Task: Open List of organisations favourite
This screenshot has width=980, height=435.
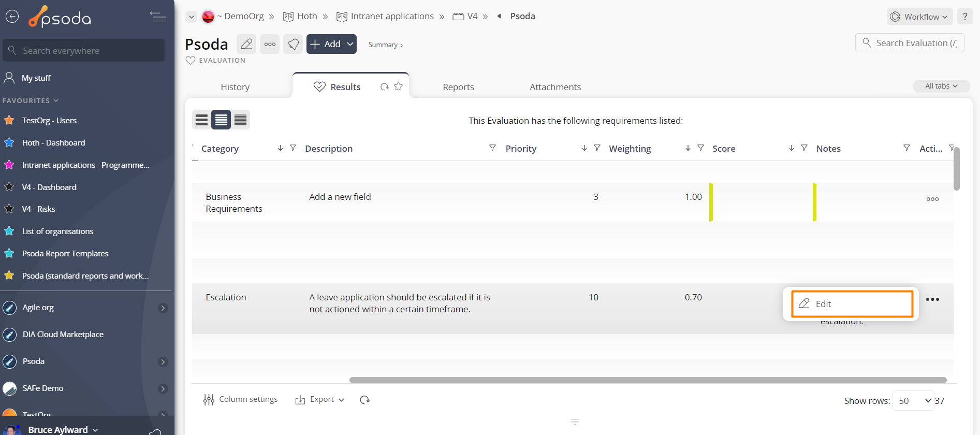Action: click(57, 231)
